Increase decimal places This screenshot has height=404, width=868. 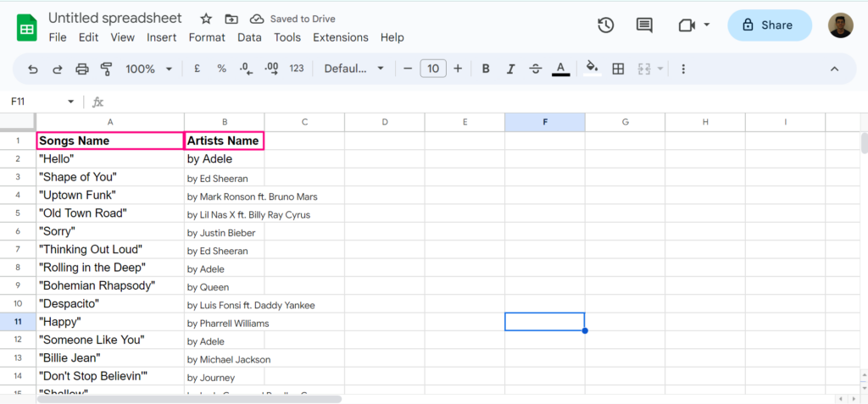tap(271, 69)
